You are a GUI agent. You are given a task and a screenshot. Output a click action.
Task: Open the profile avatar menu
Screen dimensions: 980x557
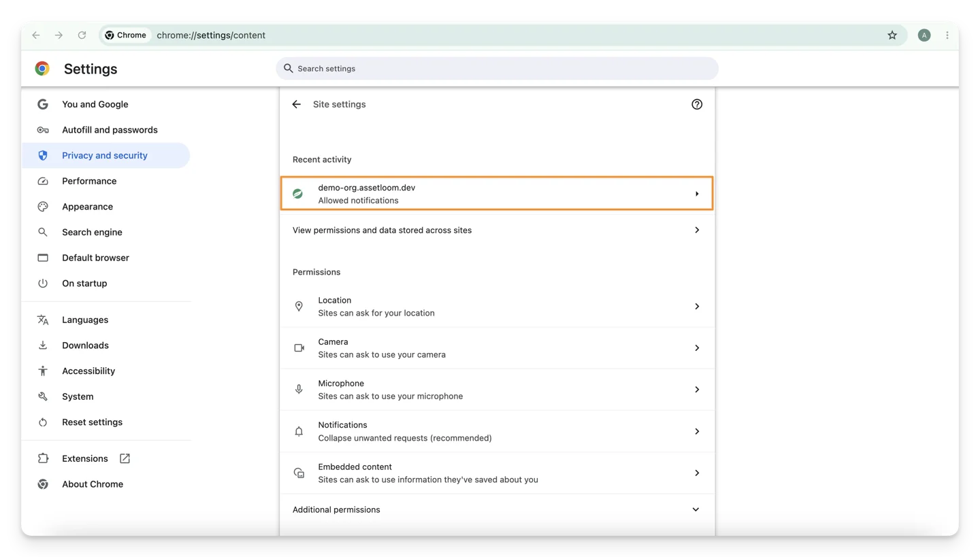point(924,35)
